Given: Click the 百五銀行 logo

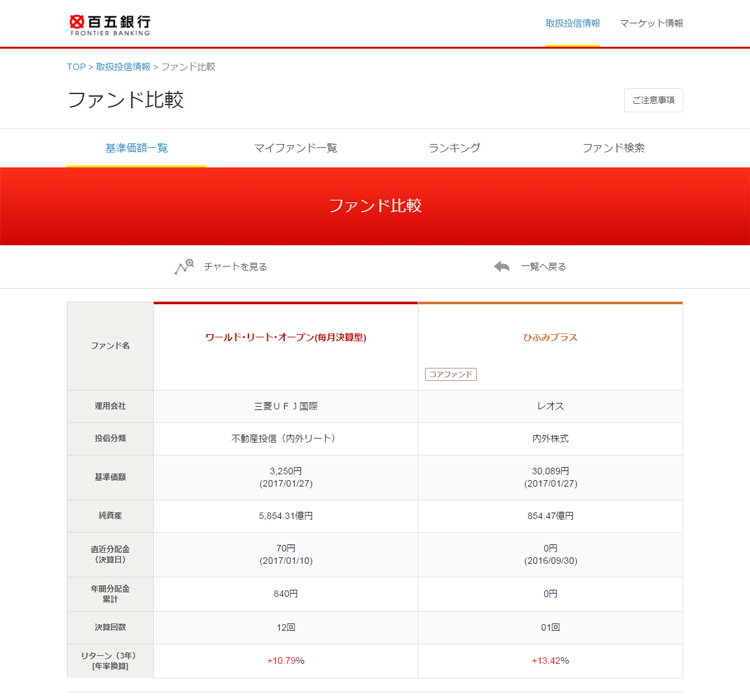Looking at the screenshot, I should click(x=110, y=25).
